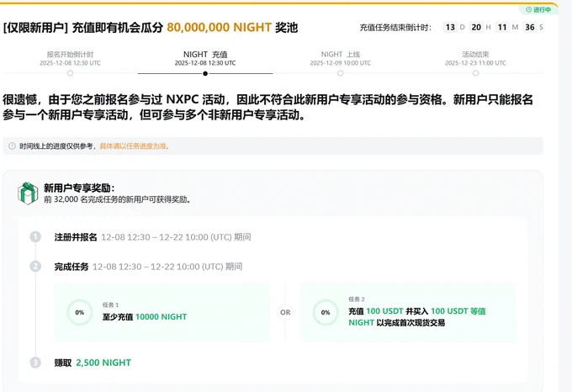The width and height of the screenshot is (572, 392).
Task: Click the NXPC ineligibility notice paragraph
Action: 268,107
